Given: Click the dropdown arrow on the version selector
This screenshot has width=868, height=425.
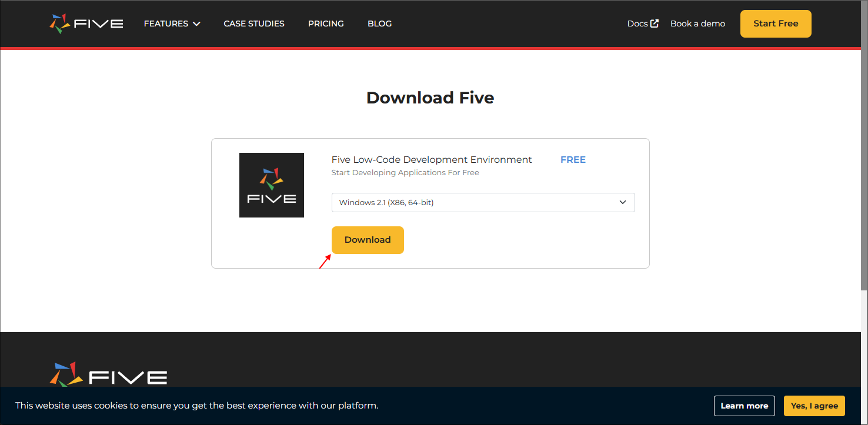Looking at the screenshot, I should click(623, 202).
